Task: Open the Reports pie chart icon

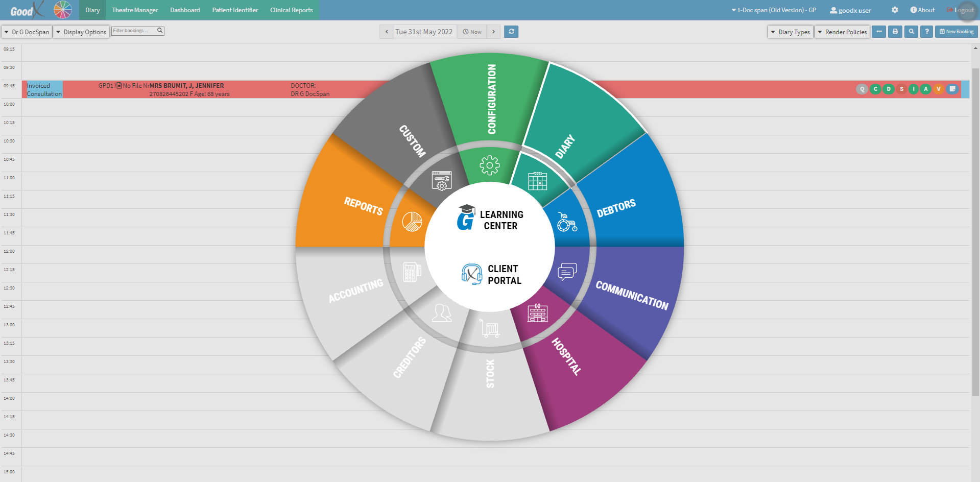Action: [x=412, y=222]
